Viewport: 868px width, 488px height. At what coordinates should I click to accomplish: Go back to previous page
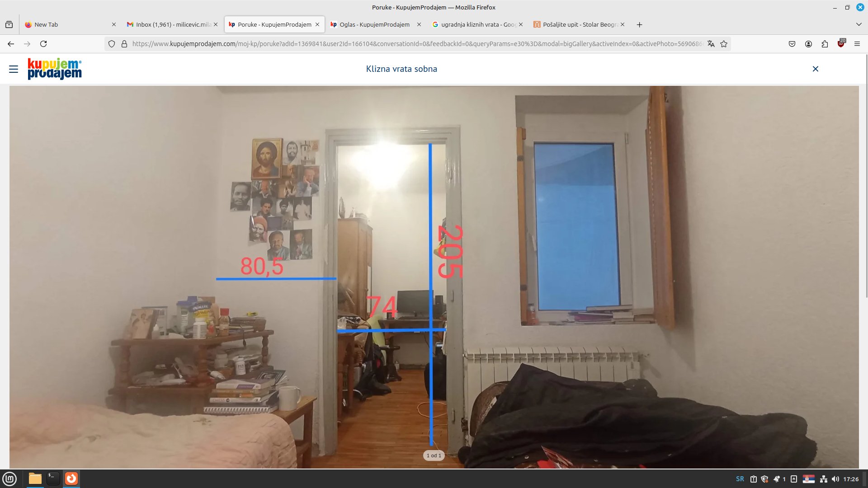point(11,44)
